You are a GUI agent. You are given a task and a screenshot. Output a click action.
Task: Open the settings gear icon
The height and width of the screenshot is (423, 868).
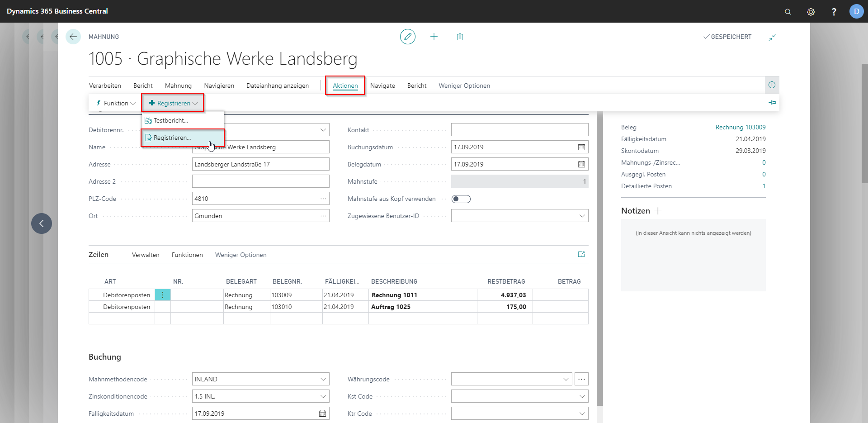[811, 12]
